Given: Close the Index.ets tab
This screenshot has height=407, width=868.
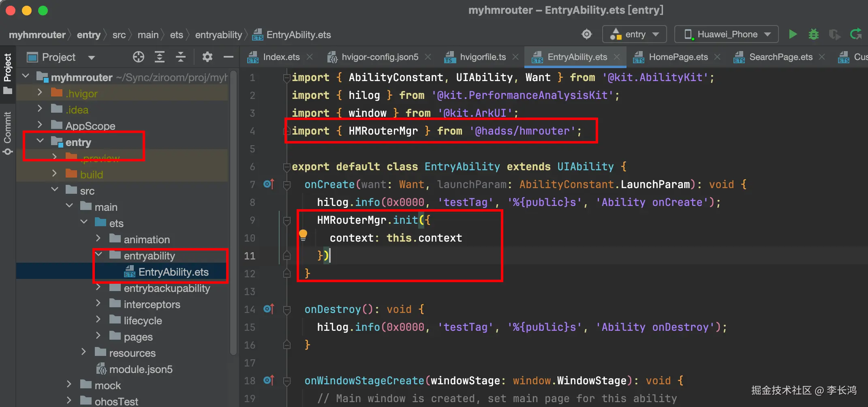Looking at the screenshot, I should tap(310, 57).
